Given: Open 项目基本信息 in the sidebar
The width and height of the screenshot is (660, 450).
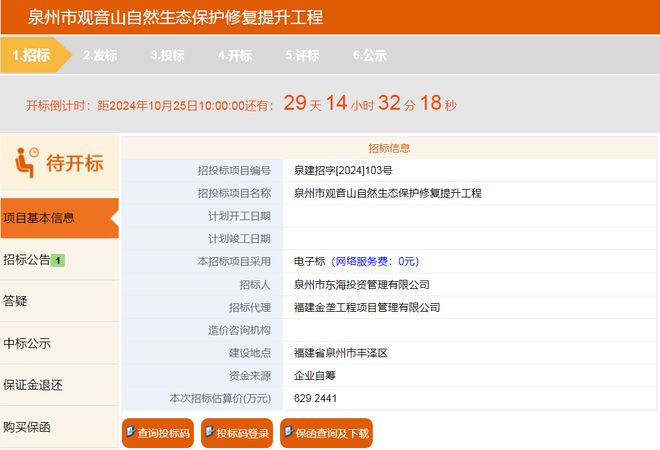Looking at the screenshot, I should 59,218.
